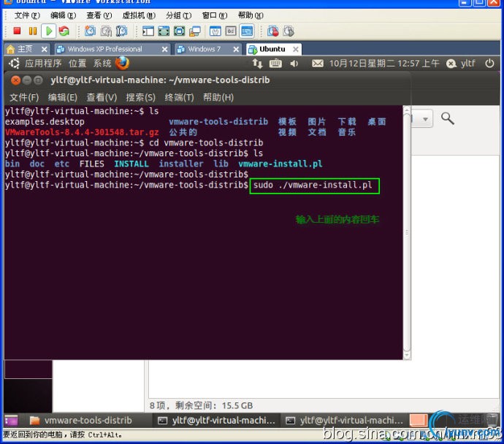Open the terminal 搜索(S) menu

click(141, 97)
